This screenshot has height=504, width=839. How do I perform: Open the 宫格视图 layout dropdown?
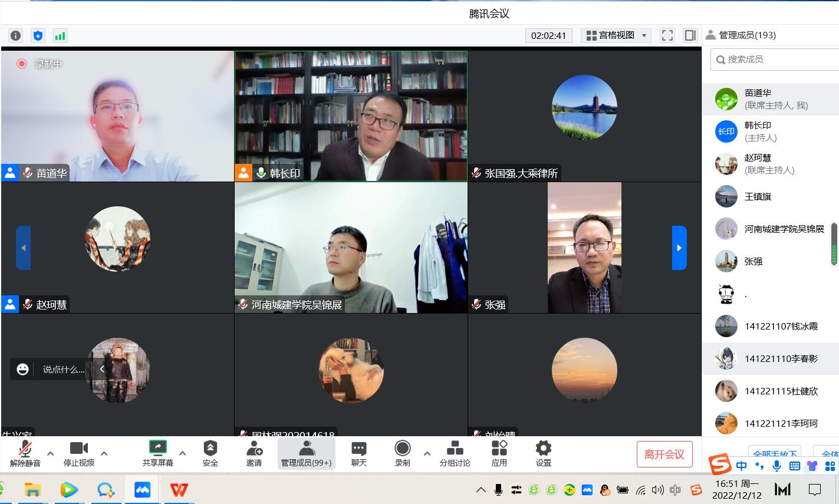[616, 35]
